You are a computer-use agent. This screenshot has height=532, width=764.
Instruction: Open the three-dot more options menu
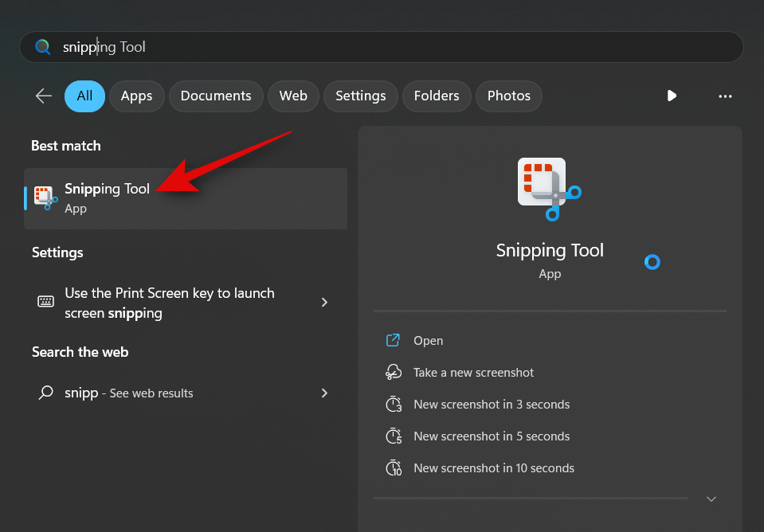725,96
